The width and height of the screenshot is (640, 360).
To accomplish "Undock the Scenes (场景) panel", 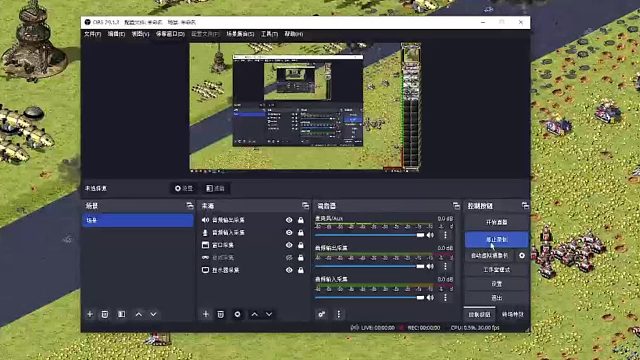I will point(190,206).
